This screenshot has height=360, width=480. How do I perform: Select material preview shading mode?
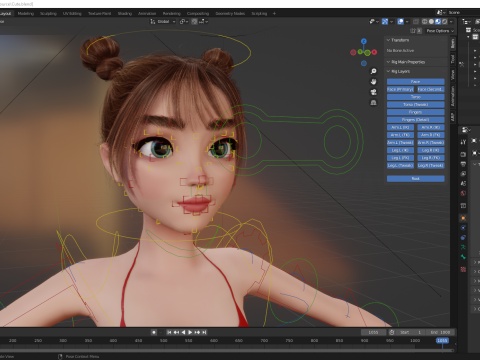pyautogui.click(x=438, y=21)
